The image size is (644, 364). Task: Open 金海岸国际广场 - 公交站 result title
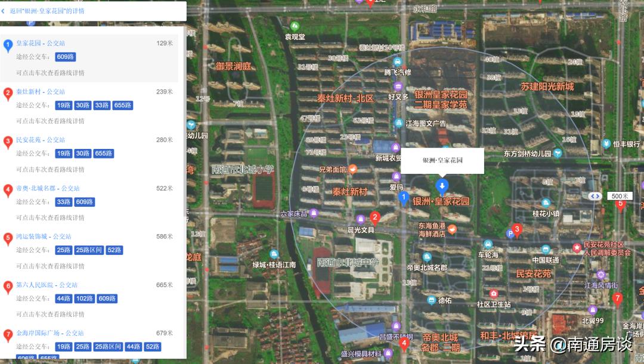click(x=50, y=333)
